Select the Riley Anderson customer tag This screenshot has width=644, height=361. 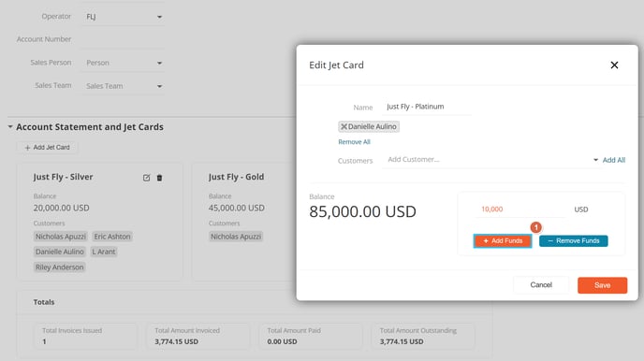click(x=60, y=267)
